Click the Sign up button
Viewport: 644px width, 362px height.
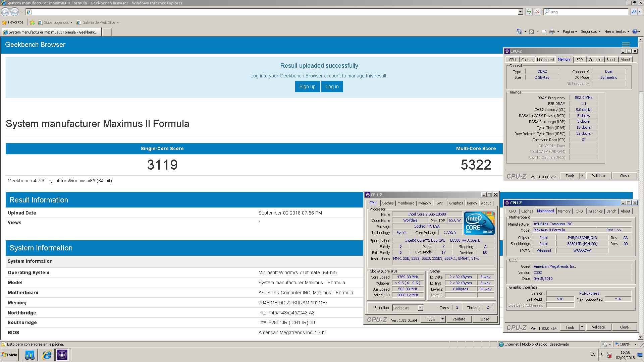(x=307, y=86)
